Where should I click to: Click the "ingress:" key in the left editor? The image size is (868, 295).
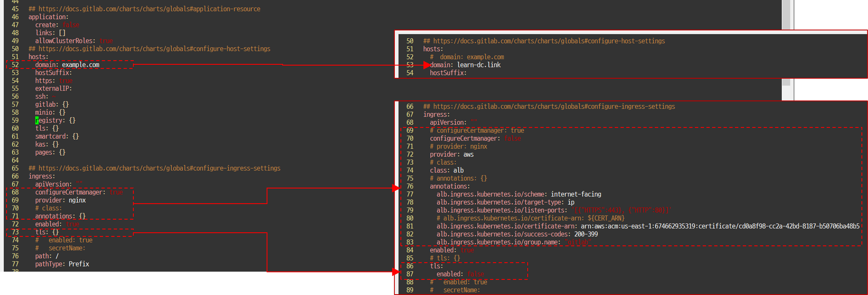pyautogui.click(x=42, y=176)
